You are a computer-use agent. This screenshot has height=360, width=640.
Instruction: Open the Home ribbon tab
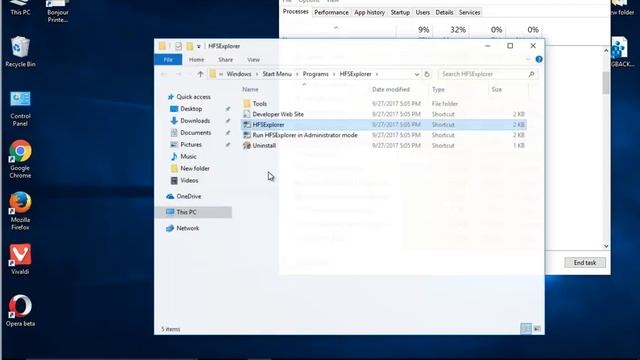pyautogui.click(x=196, y=60)
